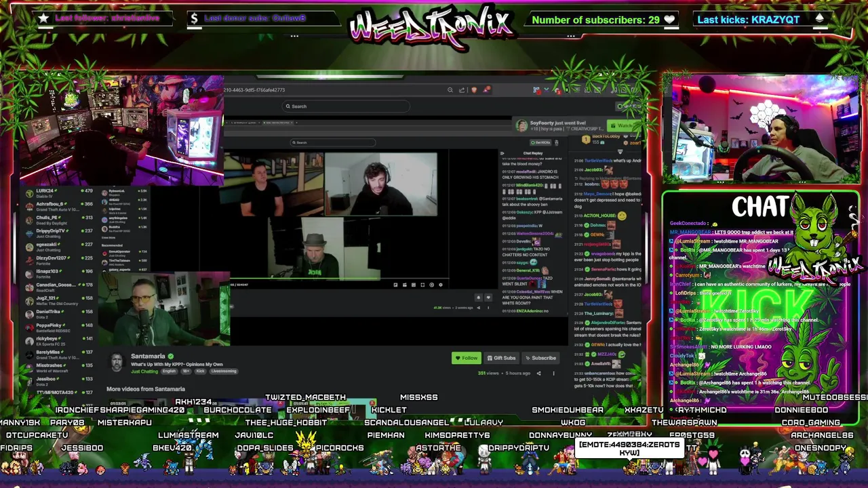Image resolution: width=868 pixels, height=488 pixels.
Task: Open PoppaPinky channel in sidebar
Action: (59, 327)
